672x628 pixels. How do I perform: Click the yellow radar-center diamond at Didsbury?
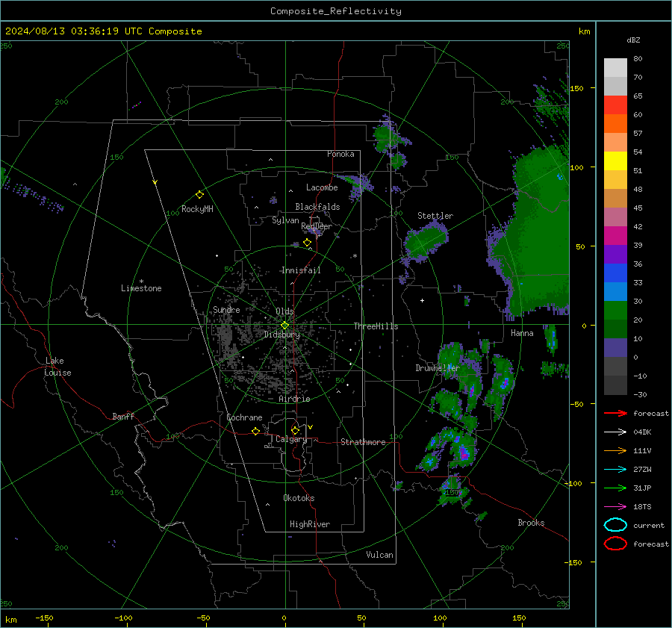(284, 326)
